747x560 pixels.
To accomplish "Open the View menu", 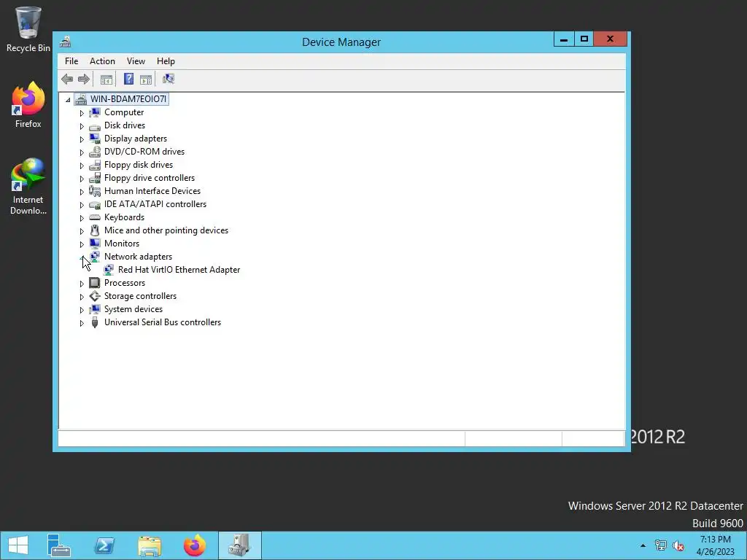I will click(x=136, y=61).
